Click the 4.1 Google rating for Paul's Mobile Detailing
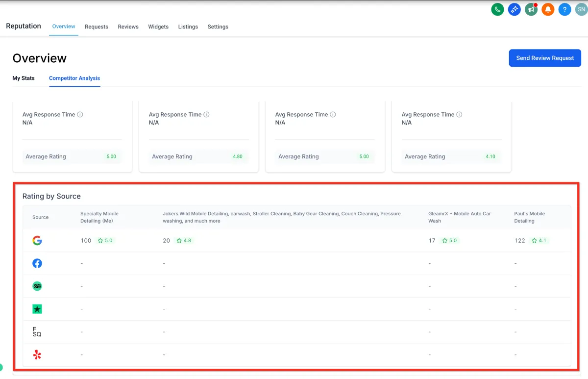This screenshot has height=379, width=588. [x=539, y=241]
